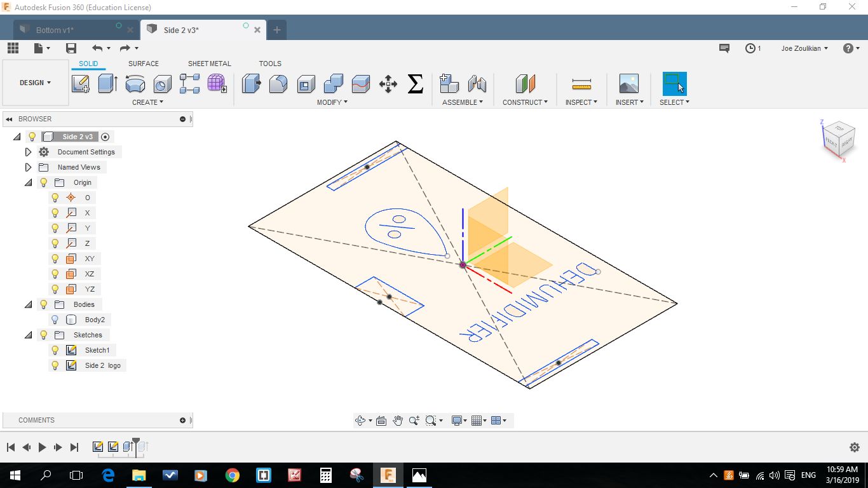868x488 pixels.
Task: Jump to end of timeline
Action: point(74,447)
